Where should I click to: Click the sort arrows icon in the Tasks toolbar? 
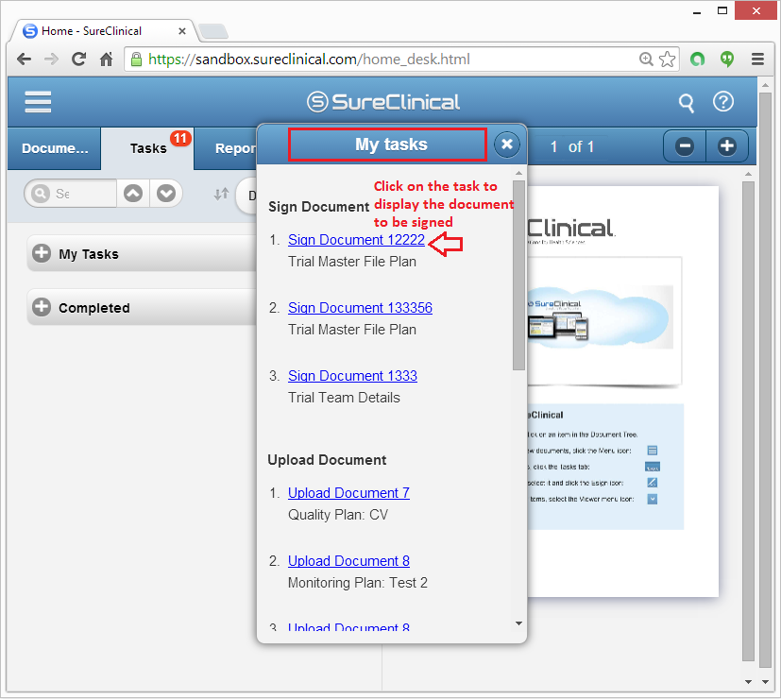[x=222, y=194]
